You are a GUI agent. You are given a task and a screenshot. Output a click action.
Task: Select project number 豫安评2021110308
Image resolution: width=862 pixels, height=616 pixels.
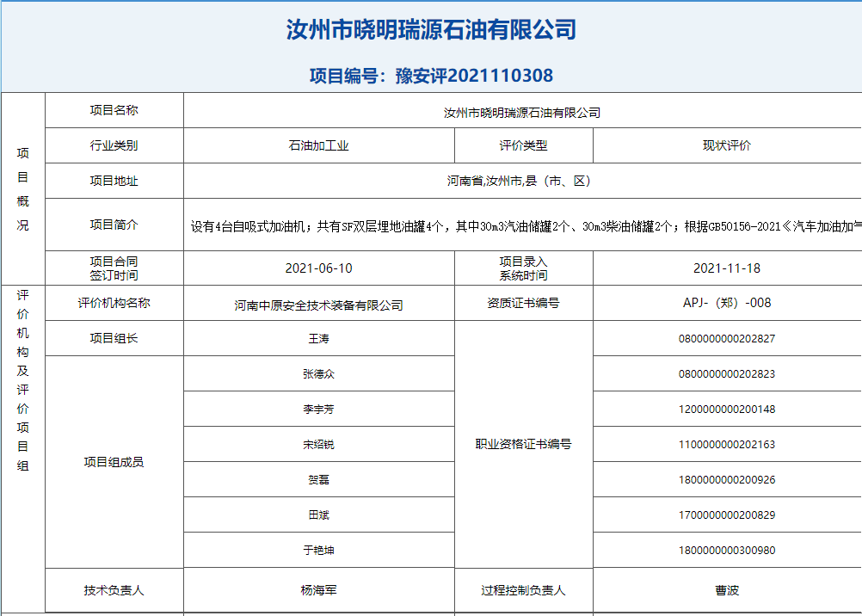tap(474, 76)
